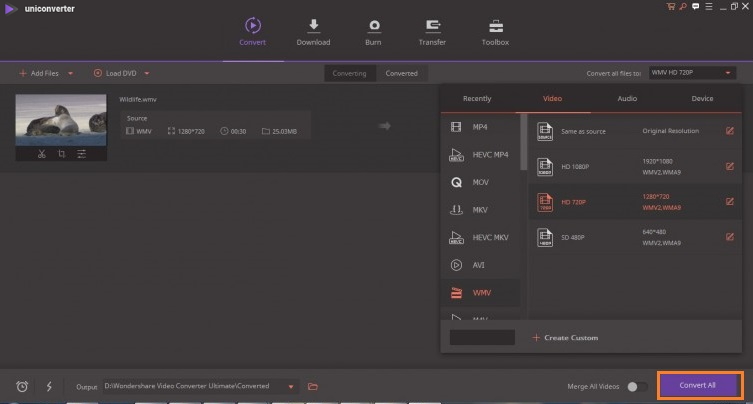Click the schedule alarm clock icon

point(22,386)
